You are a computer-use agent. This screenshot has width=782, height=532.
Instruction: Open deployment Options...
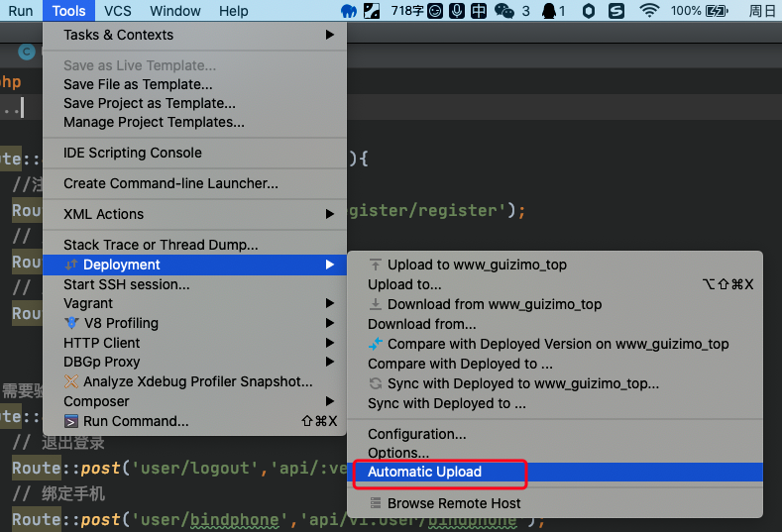(x=555, y=453)
